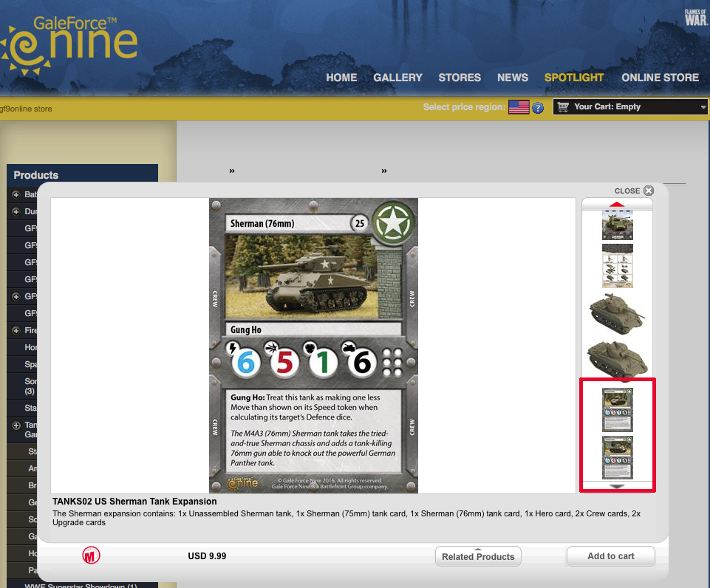Open the Your Cart dropdown arrow
The image size is (710, 588).
point(703,107)
